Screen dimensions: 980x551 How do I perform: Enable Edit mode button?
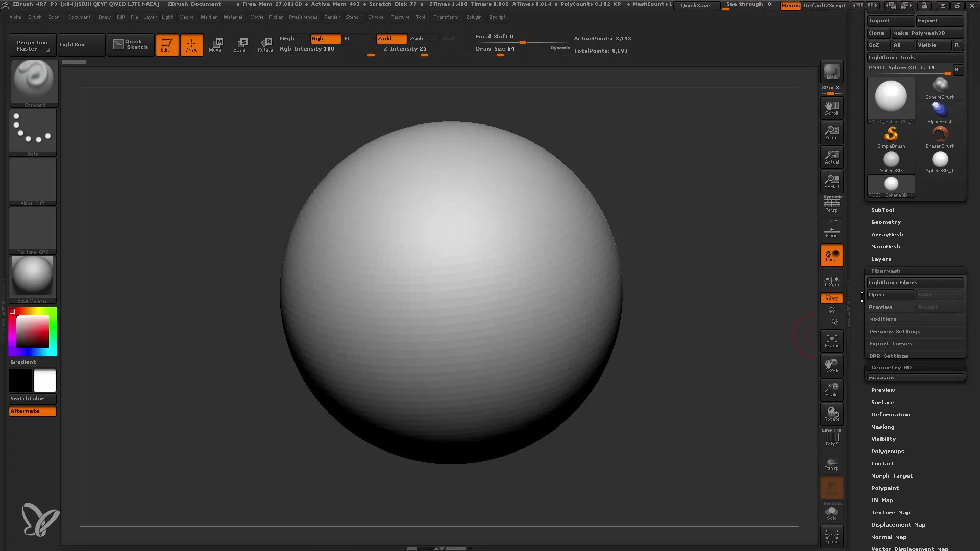[x=167, y=45]
